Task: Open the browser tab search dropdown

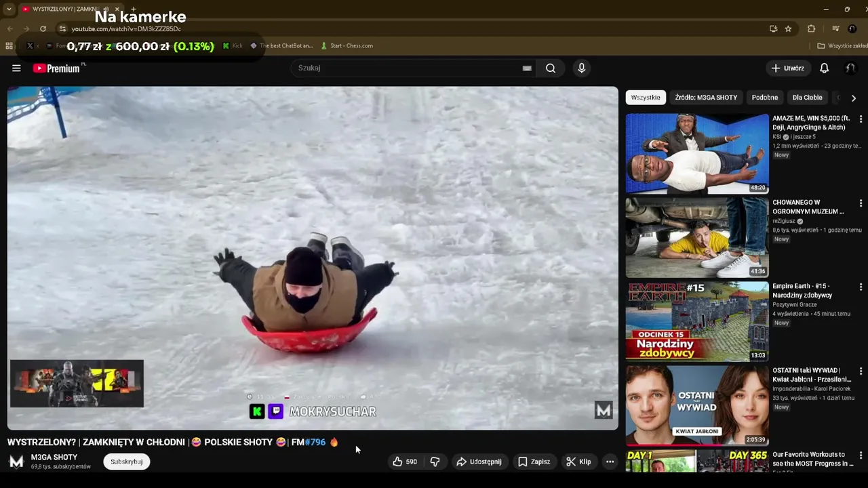Action: 9,9
